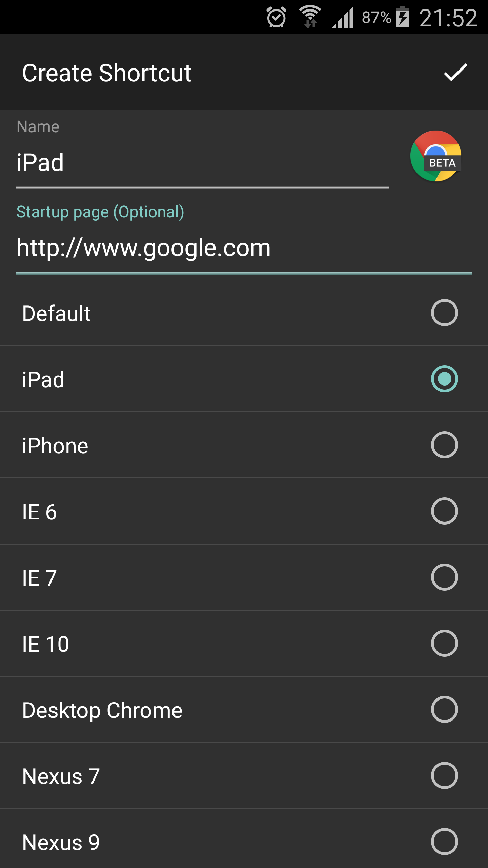
Task: Choose the iPhone radio button
Action: [x=444, y=445]
